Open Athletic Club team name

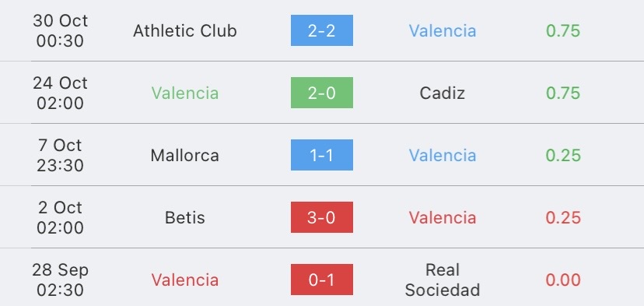coord(185,31)
